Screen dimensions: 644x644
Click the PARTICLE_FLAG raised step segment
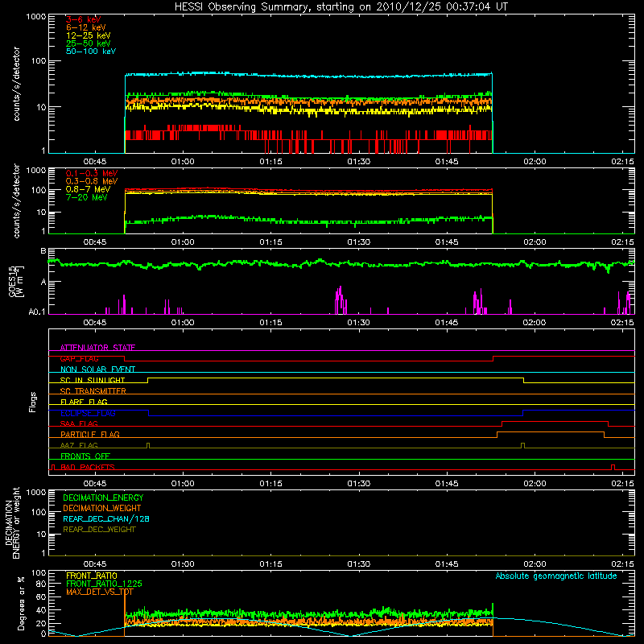point(551,432)
